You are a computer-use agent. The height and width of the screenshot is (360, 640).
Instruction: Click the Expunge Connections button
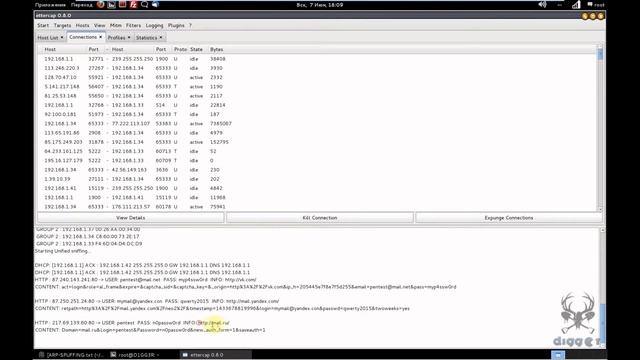pyautogui.click(x=509, y=218)
